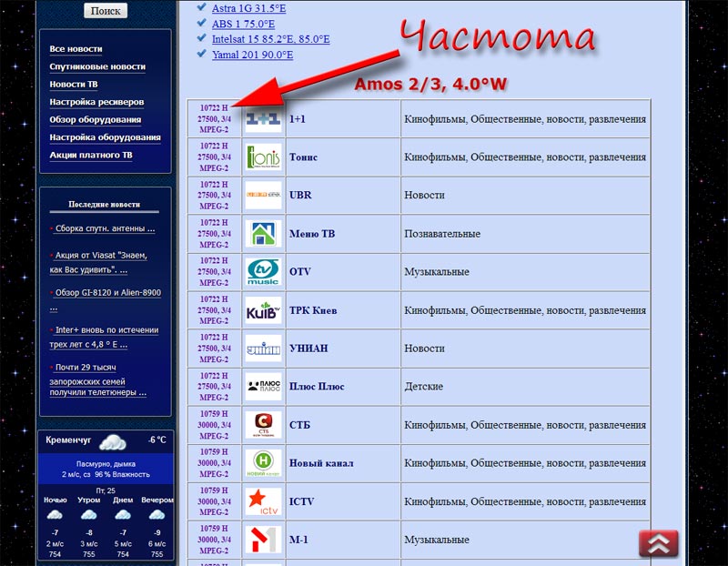The width and height of the screenshot is (728, 566).
Task: Click the Поиск search button
Action: click(x=106, y=11)
